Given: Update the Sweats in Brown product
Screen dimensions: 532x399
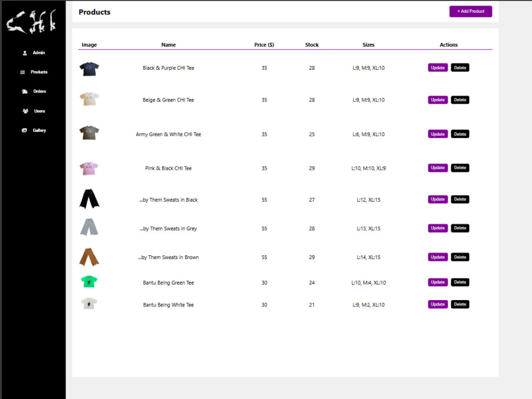Looking at the screenshot, I should tap(438, 257).
